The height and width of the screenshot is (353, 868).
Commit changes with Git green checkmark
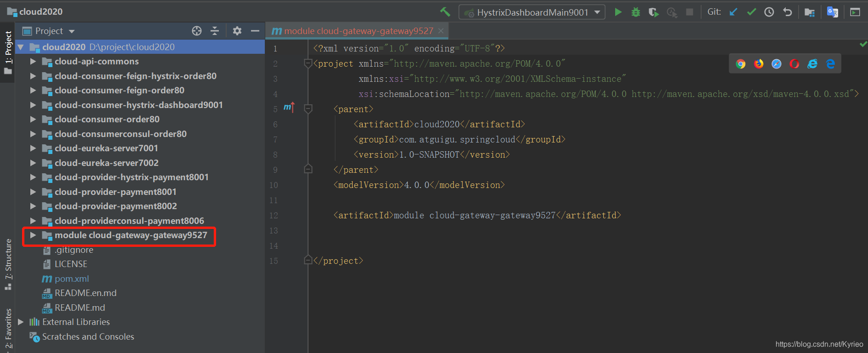click(x=751, y=12)
